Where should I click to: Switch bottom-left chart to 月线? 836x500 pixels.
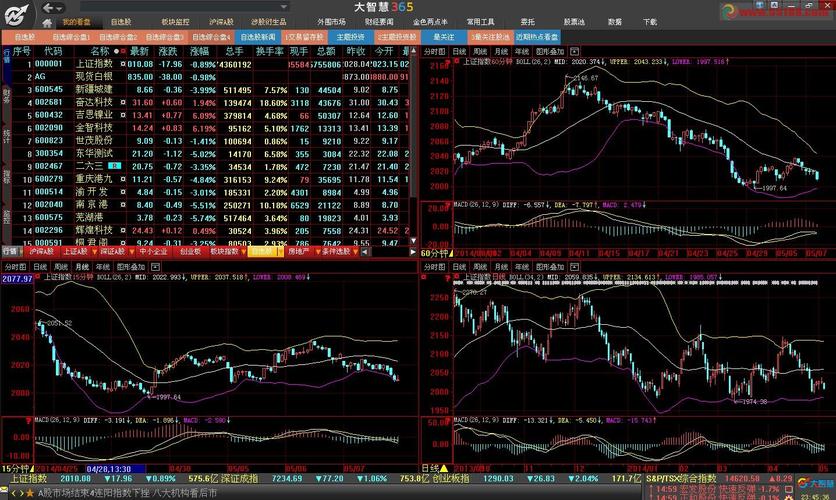pos(82,267)
